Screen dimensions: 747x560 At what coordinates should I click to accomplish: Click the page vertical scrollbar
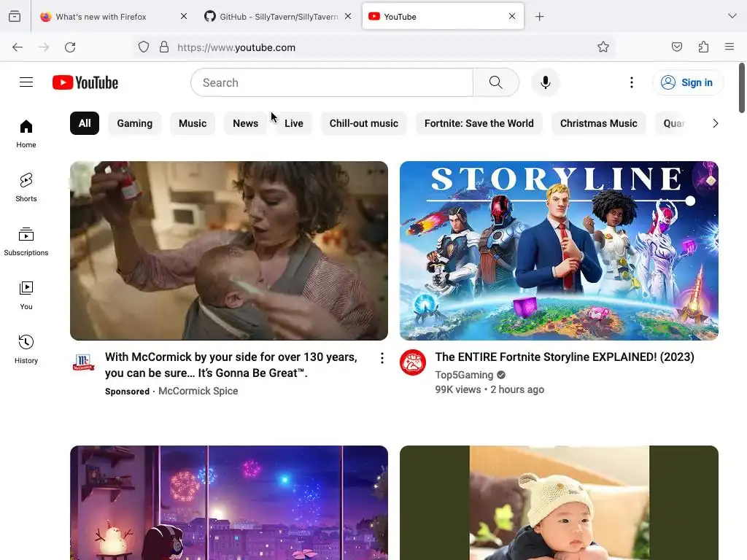(x=742, y=88)
